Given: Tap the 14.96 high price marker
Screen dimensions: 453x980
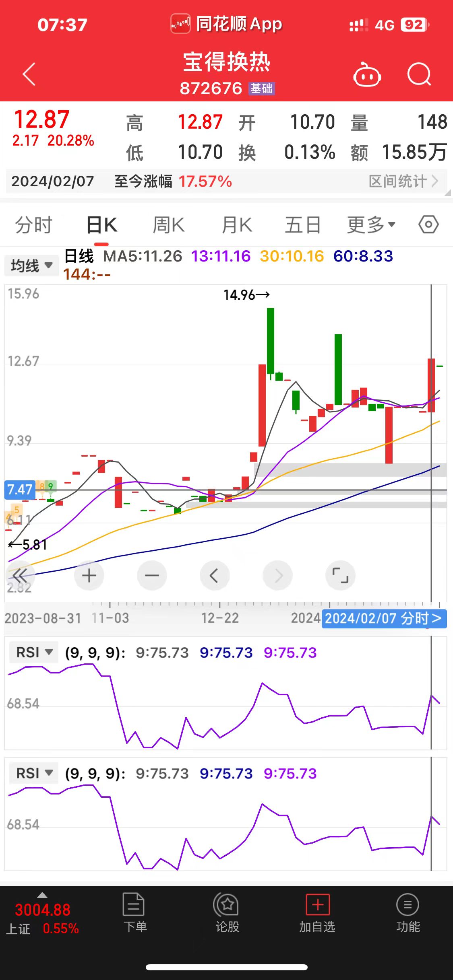Looking at the screenshot, I should click(246, 295).
